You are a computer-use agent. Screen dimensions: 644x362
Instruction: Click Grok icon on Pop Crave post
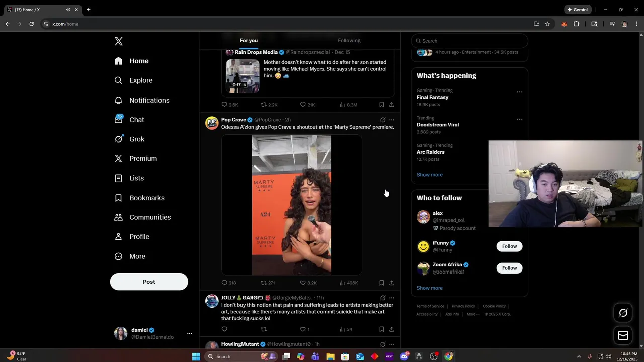pyautogui.click(x=383, y=120)
